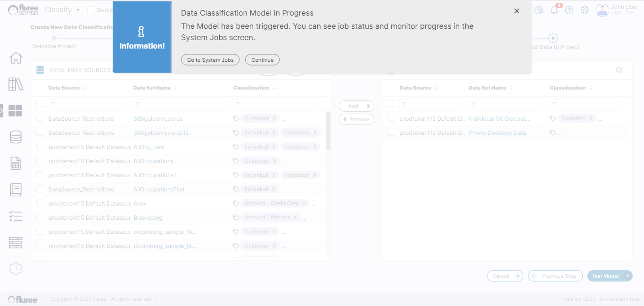Click the notifications bell icon
Image resolution: width=644 pixels, height=306 pixels.
(554, 10)
